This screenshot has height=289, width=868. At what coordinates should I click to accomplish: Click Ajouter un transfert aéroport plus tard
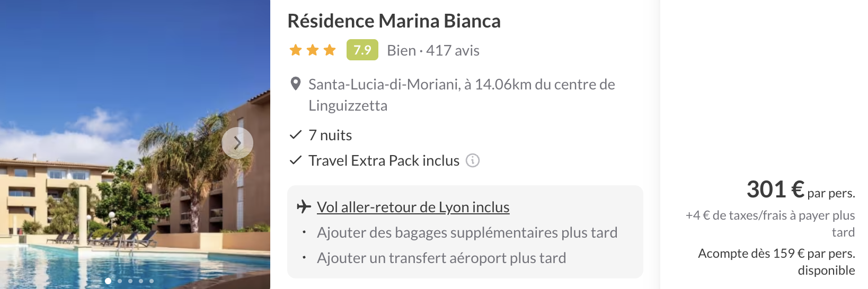pos(441,258)
